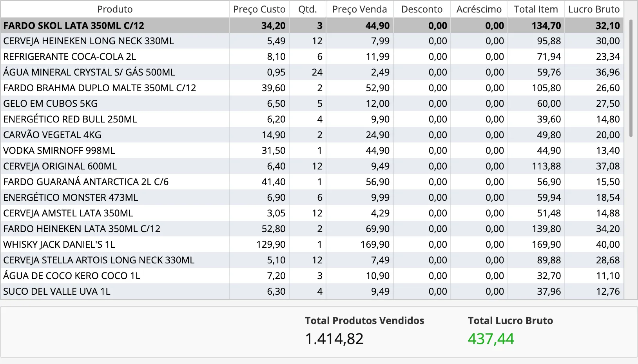Click the Preço Custo column header
Screen dimensions: 638x364
pyautogui.click(x=259, y=9)
